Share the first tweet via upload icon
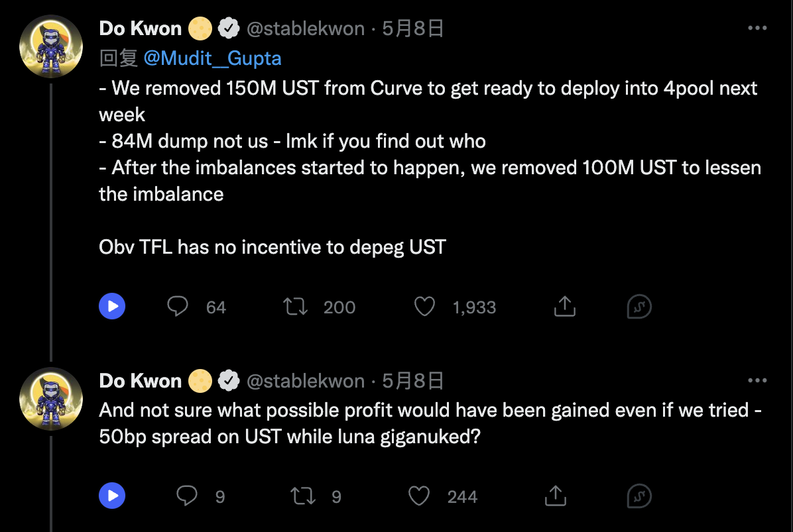793x532 pixels. point(564,306)
